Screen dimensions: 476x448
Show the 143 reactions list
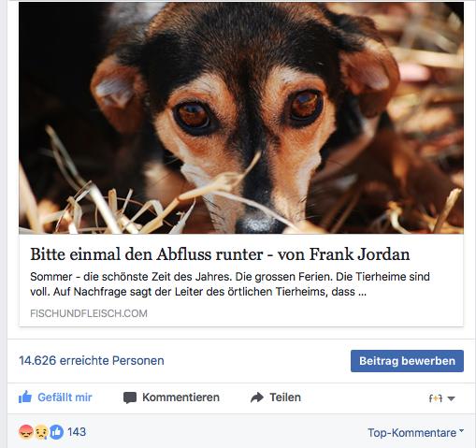coord(77,432)
